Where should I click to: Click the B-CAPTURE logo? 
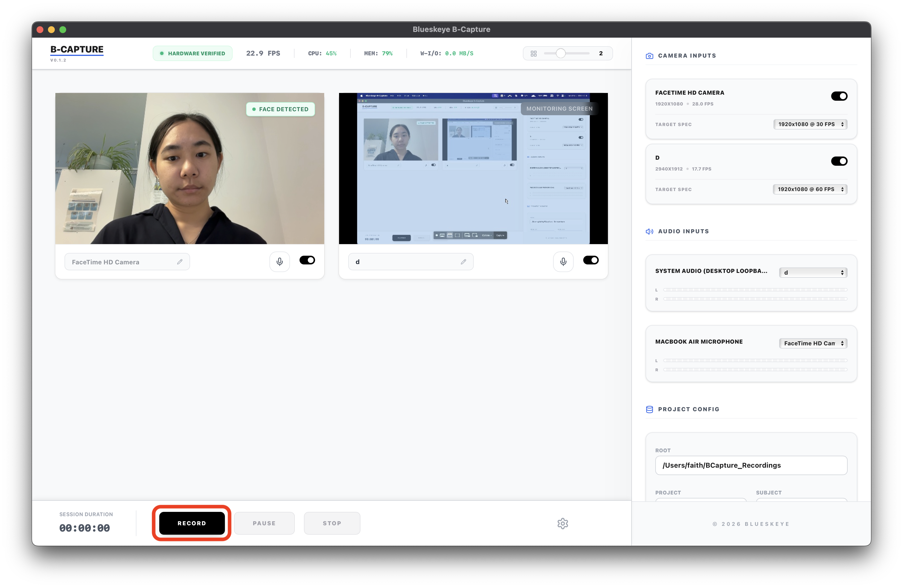[x=77, y=50]
